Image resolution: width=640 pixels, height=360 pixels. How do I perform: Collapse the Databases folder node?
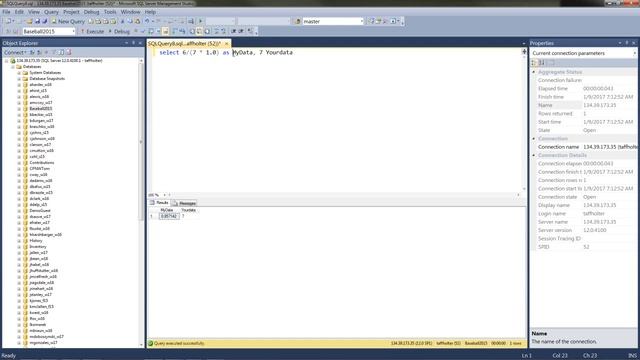[13, 67]
